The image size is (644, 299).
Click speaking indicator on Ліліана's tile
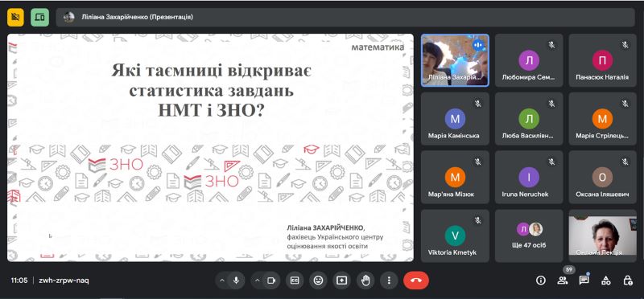point(478,45)
